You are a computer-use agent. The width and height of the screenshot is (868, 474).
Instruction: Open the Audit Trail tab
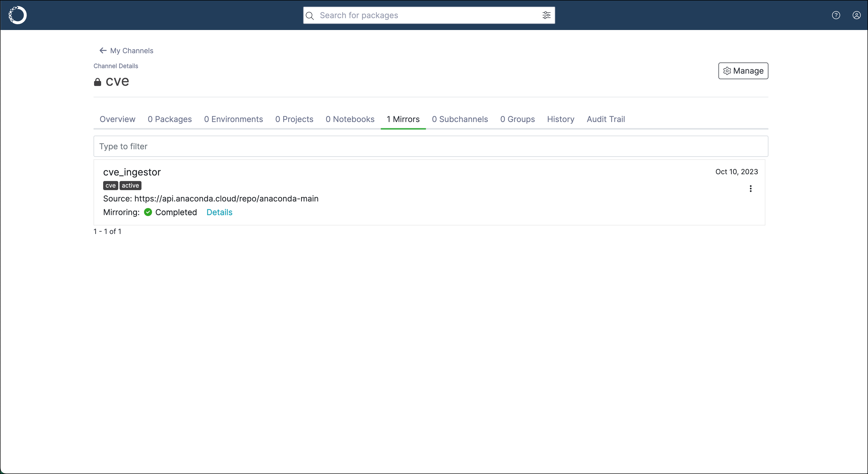point(605,119)
